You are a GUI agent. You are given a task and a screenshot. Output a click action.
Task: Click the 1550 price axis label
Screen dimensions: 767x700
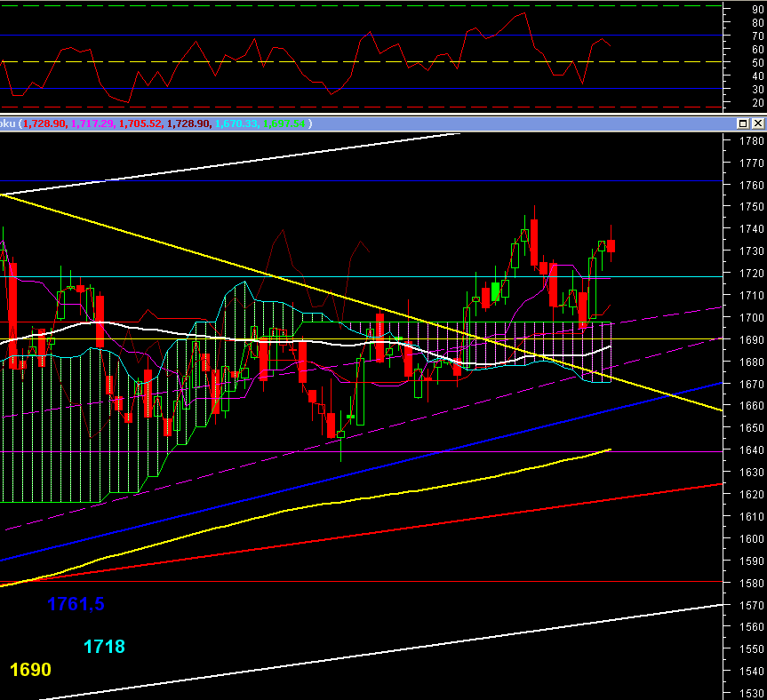point(751,649)
